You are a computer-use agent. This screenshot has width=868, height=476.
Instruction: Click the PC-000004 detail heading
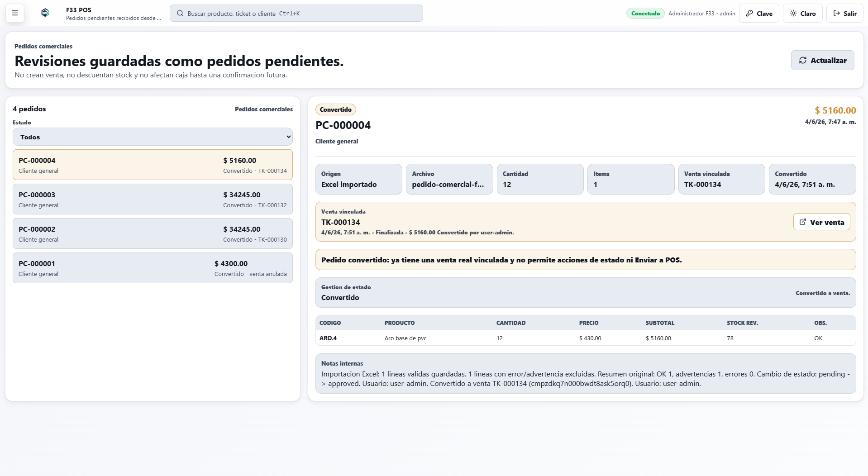click(x=343, y=125)
